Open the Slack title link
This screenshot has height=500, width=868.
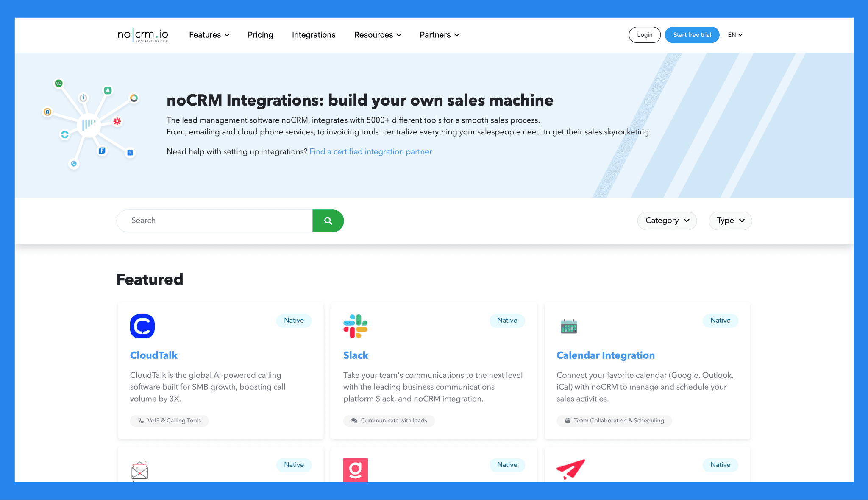point(356,355)
